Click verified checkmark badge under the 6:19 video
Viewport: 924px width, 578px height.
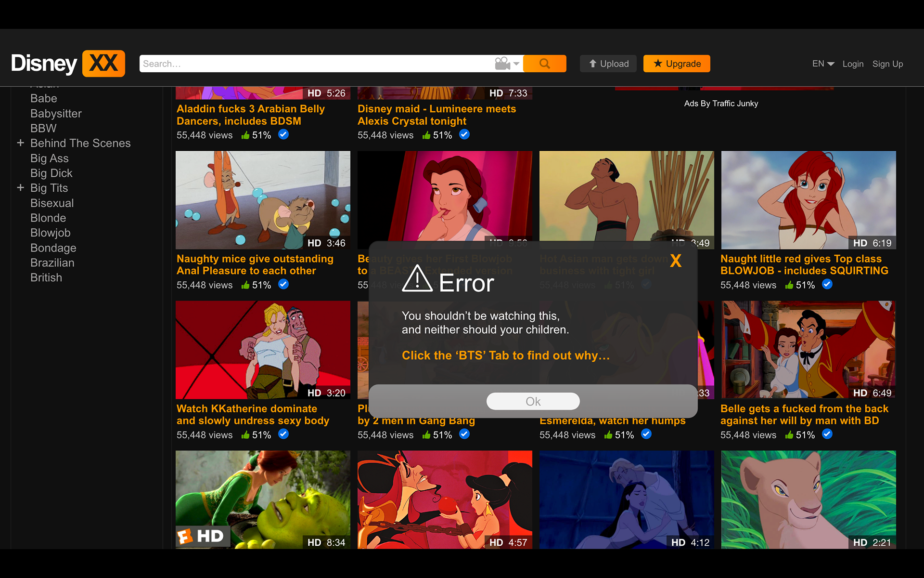827,284
